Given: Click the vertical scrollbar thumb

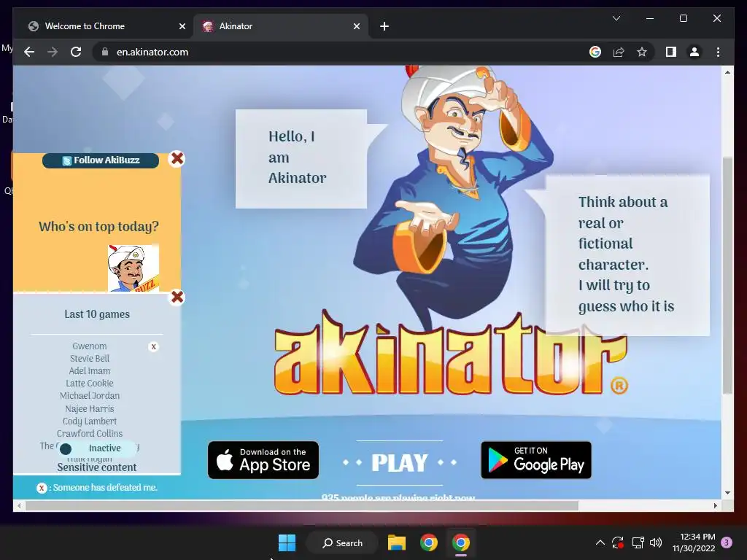Looking at the screenshot, I should coord(727,275).
